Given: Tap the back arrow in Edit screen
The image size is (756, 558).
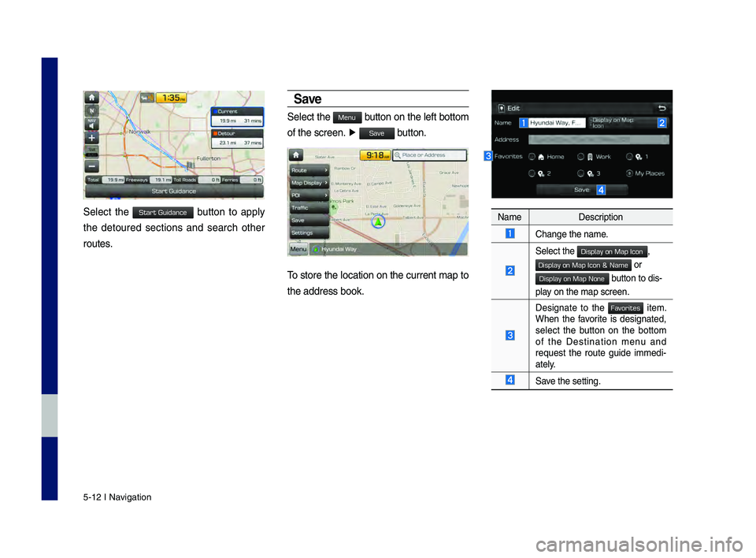Looking at the screenshot, I should (662, 108).
